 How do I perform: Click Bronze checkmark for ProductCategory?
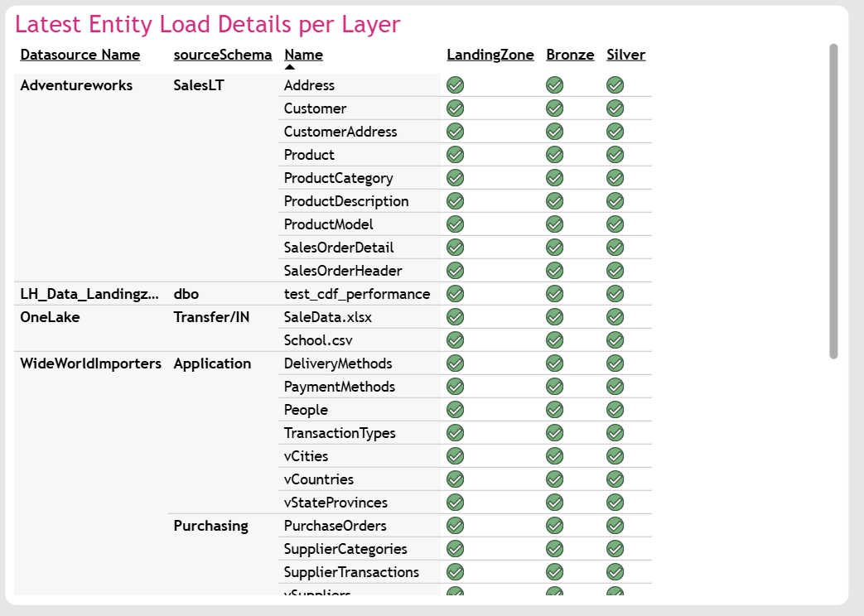(x=554, y=177)
